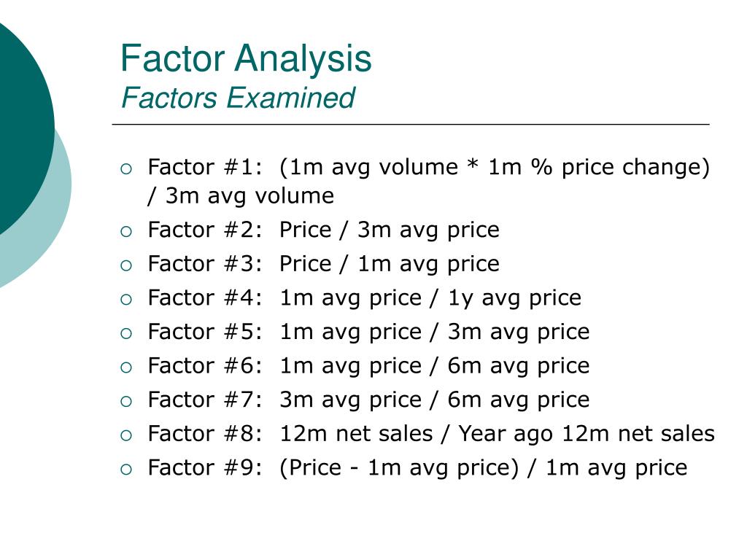Viewport: 747px width, 560px height.
Task: Click the bullet circle beside Factor #6
Action: 126,367
